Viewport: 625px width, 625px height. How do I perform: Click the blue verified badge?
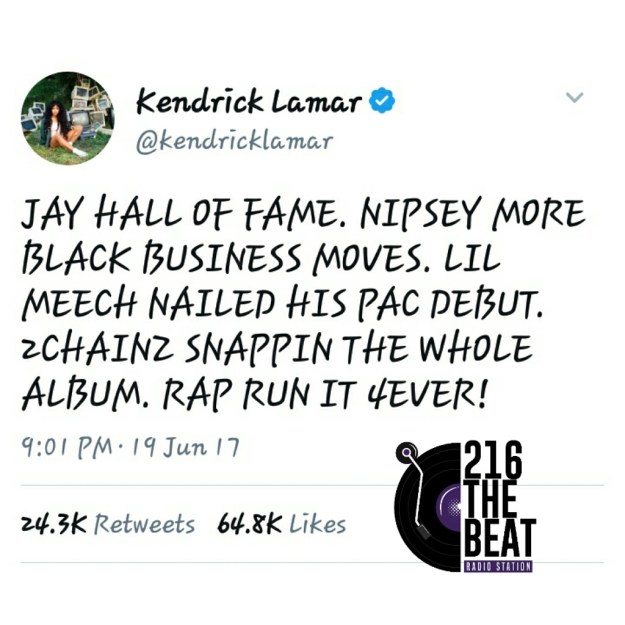point(382,100)
